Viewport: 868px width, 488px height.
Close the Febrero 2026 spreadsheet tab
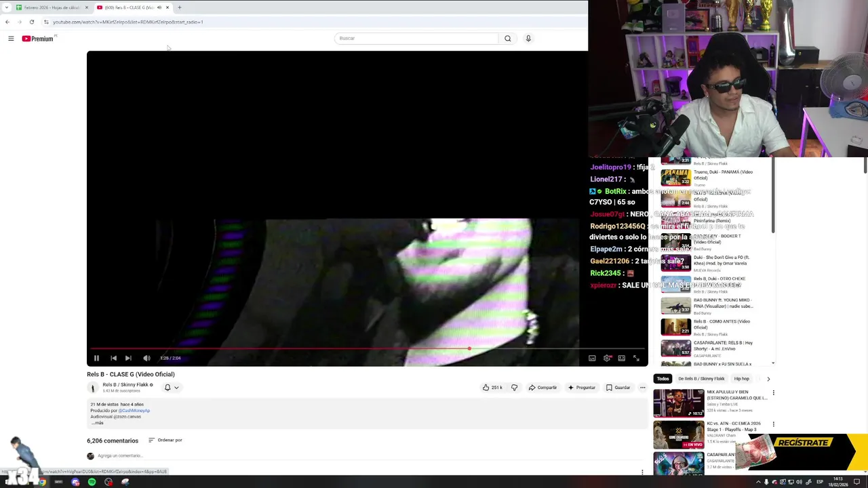pyautogui.click(x=87, y=7)
